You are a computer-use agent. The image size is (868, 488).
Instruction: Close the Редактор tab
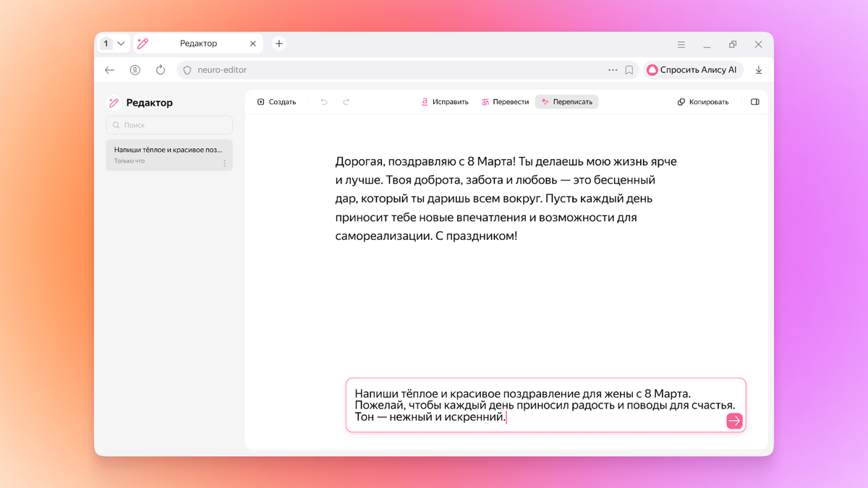pos(252,44)
